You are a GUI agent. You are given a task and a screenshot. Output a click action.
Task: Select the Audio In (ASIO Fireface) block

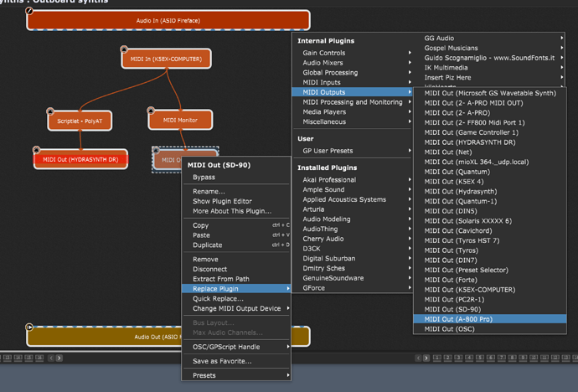(168, 21)
